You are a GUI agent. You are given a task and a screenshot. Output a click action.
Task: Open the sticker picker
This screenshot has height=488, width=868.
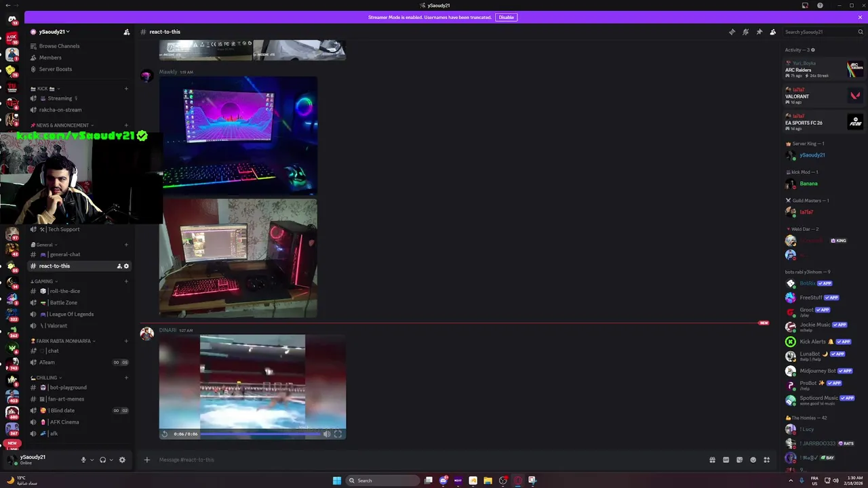tap(739, 460)
